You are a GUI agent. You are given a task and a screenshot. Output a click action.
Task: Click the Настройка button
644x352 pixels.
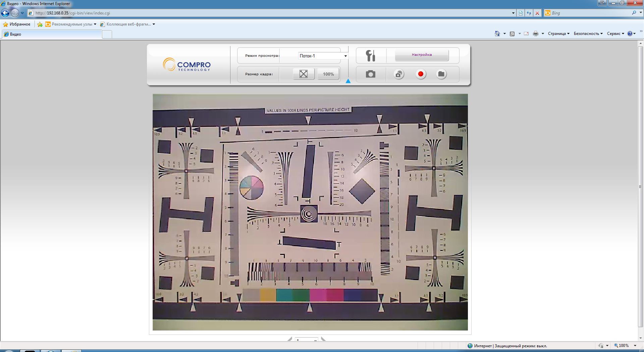coord(422,55)
